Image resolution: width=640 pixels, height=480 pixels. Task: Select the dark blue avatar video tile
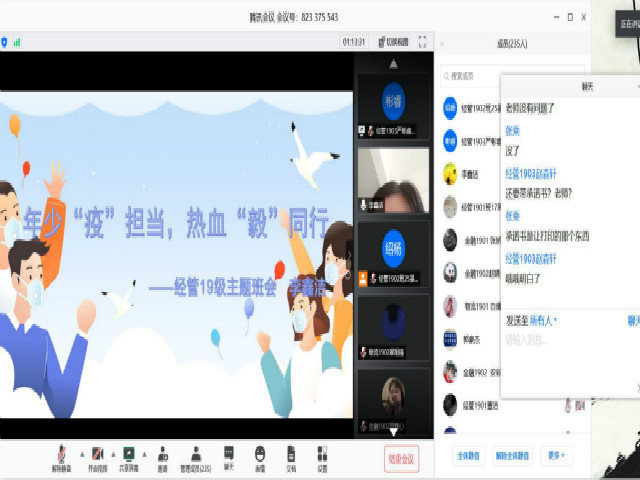point(393,327)
